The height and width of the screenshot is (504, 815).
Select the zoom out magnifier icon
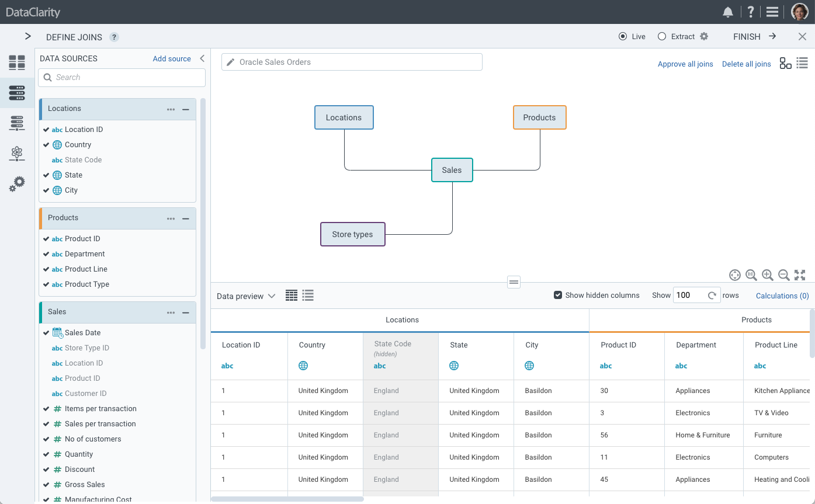click(784, 275)
